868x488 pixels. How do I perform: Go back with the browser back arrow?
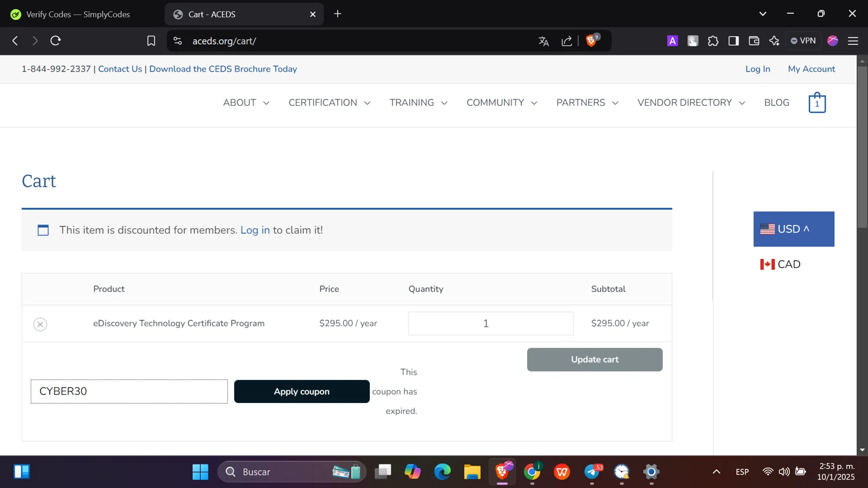tap(15, 40)
